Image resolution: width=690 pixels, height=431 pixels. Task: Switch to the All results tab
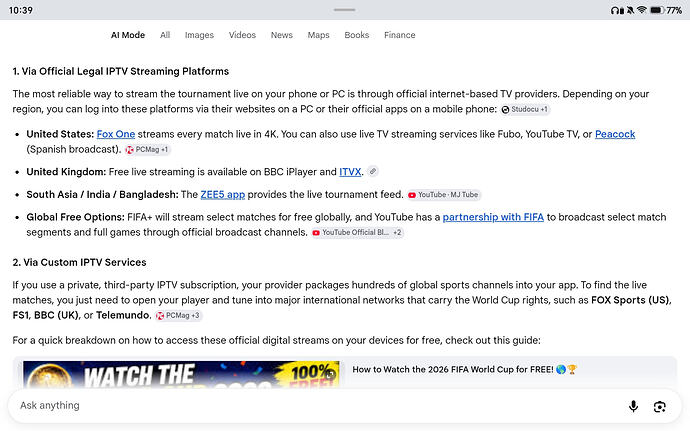[165, 35]
